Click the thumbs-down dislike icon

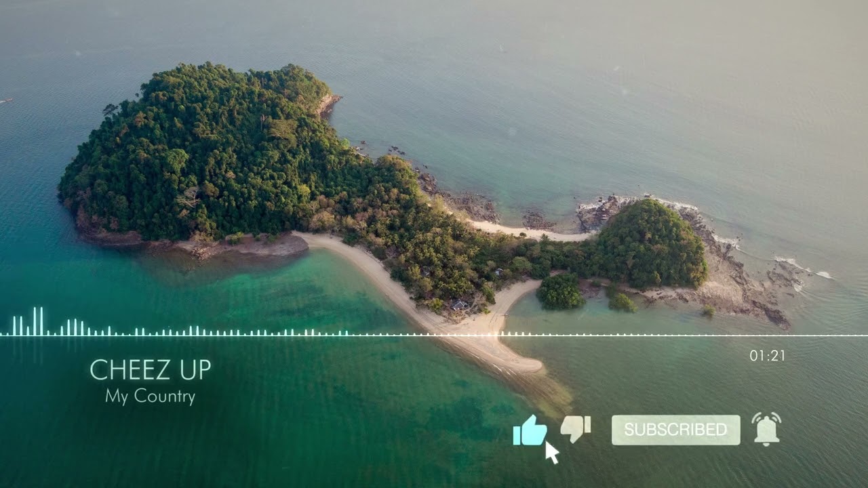(576, 429)
